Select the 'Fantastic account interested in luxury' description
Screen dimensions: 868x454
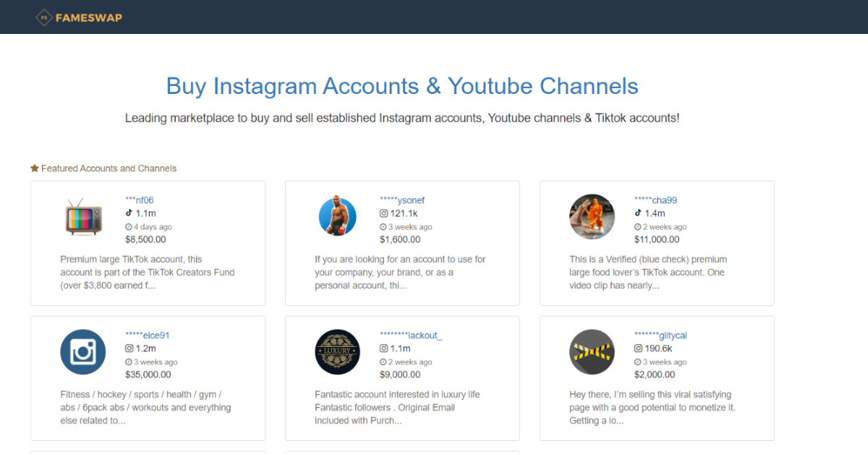point(397,408)
